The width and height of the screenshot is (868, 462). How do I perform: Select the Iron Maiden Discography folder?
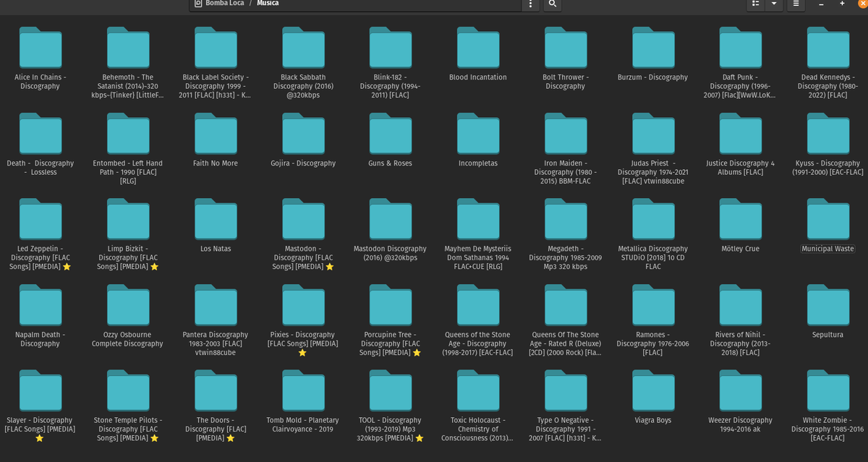(566, 133)
